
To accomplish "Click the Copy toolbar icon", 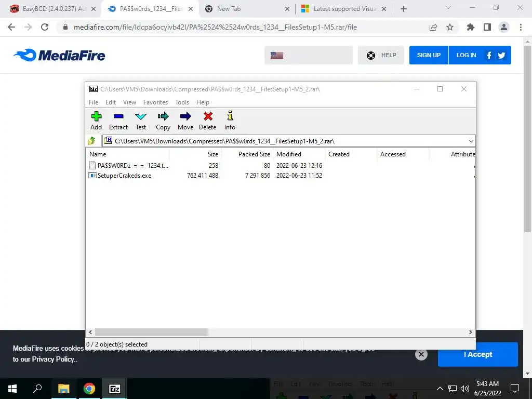I will (x=163, y=121).
